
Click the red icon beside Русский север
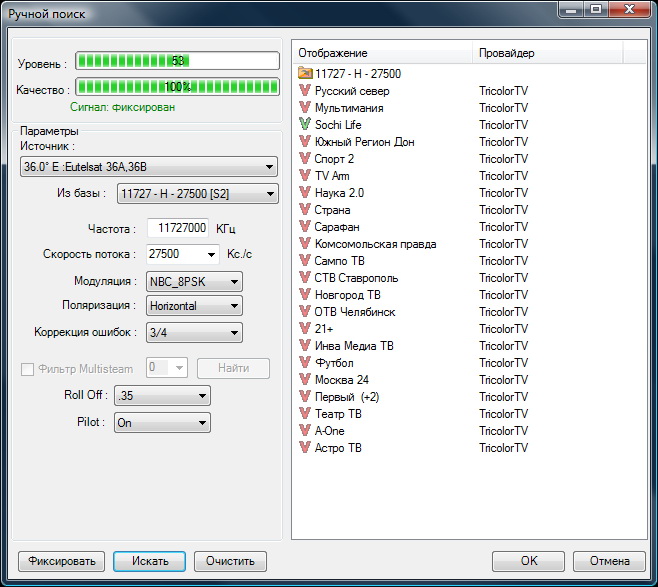tap(305, 91)
